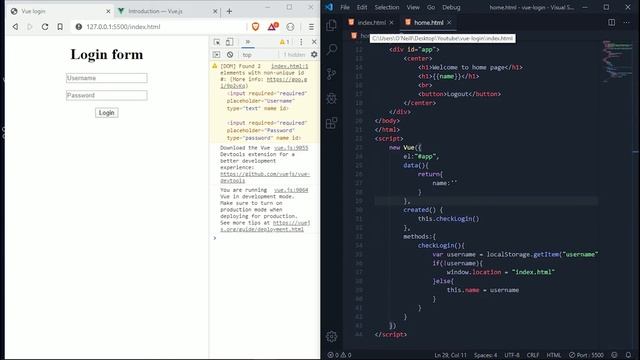Screen dimensions: 640x360
Task: Open DevTools customize menu (three dots)
Action: coord(301,42)
